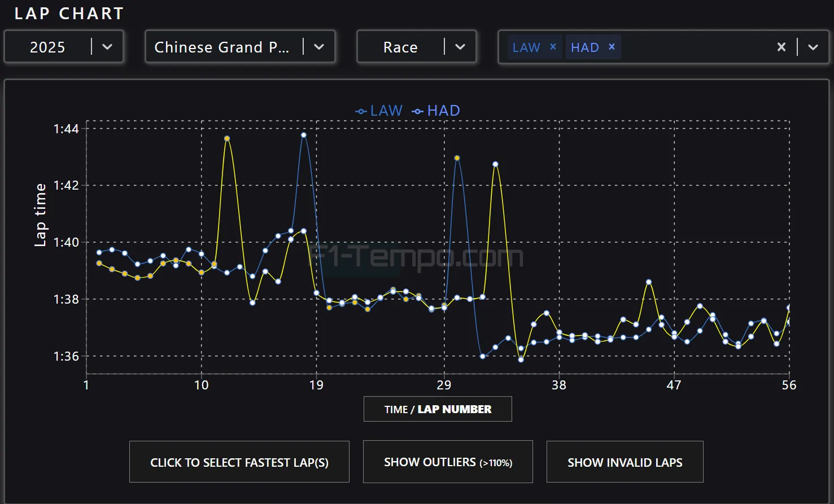Toggle LAW series in chart legend
Screen dimensions: 834x504
[x=379, y=111]
